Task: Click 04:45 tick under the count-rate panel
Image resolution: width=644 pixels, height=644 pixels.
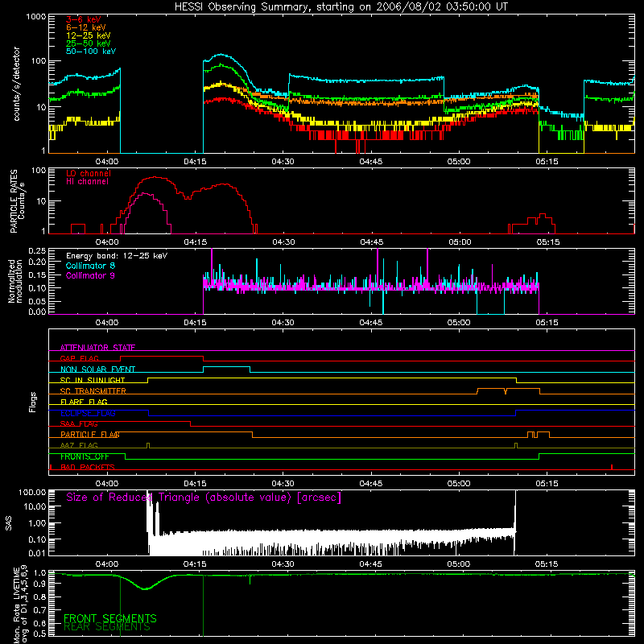Action: tap(371, 162)
